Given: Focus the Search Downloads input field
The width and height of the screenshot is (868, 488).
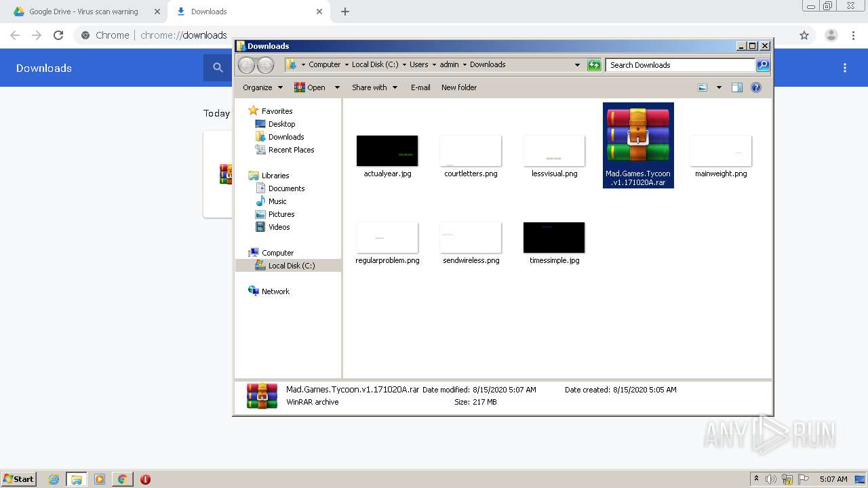Looking at the screenshot, I should 680,65.
